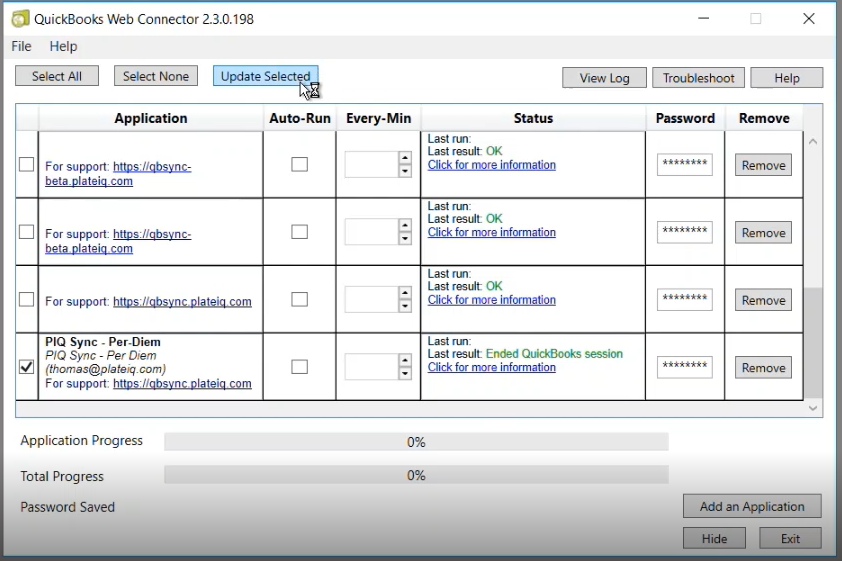Click the Troubleshoot button
Screen dimensions: 842x561
698,78
